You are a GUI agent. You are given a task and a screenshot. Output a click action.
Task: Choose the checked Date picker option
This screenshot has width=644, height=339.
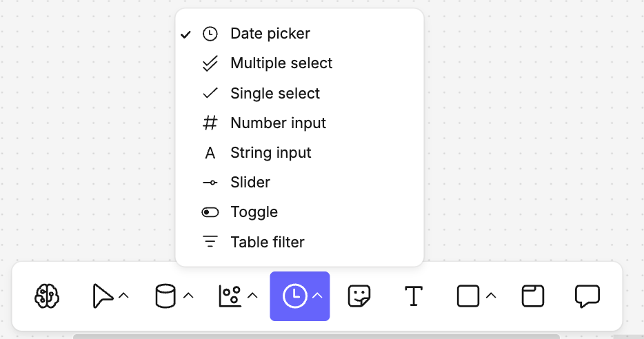(x=270, y=33)
